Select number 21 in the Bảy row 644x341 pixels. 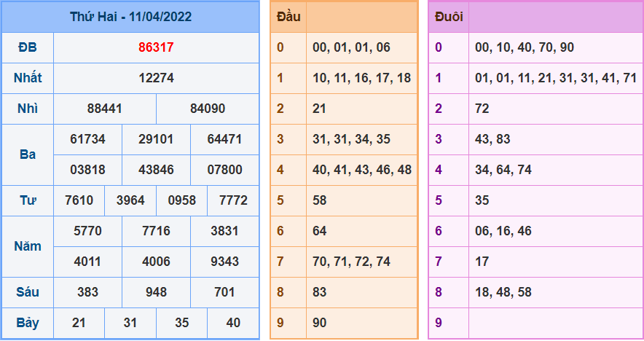(79, 323)
